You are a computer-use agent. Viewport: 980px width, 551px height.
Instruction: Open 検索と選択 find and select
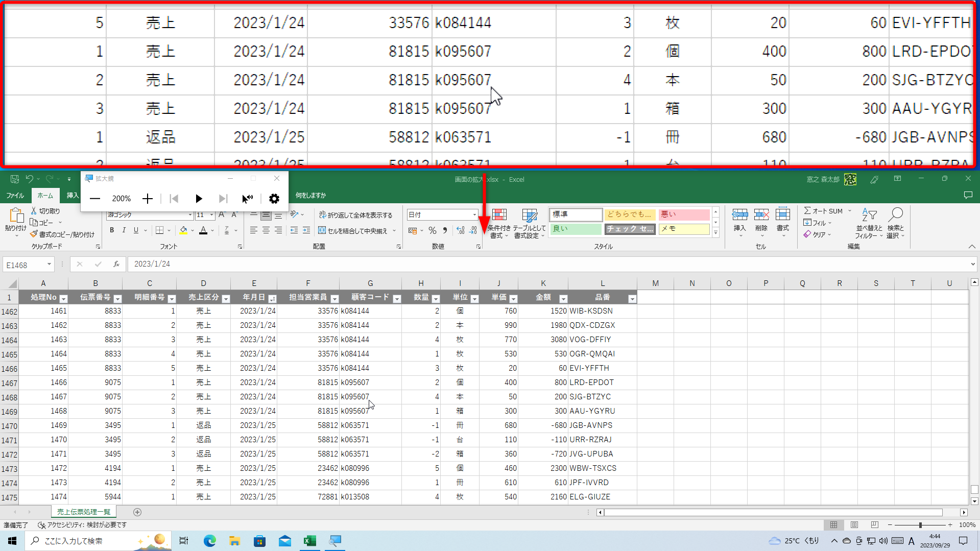(x=895, y=223)
